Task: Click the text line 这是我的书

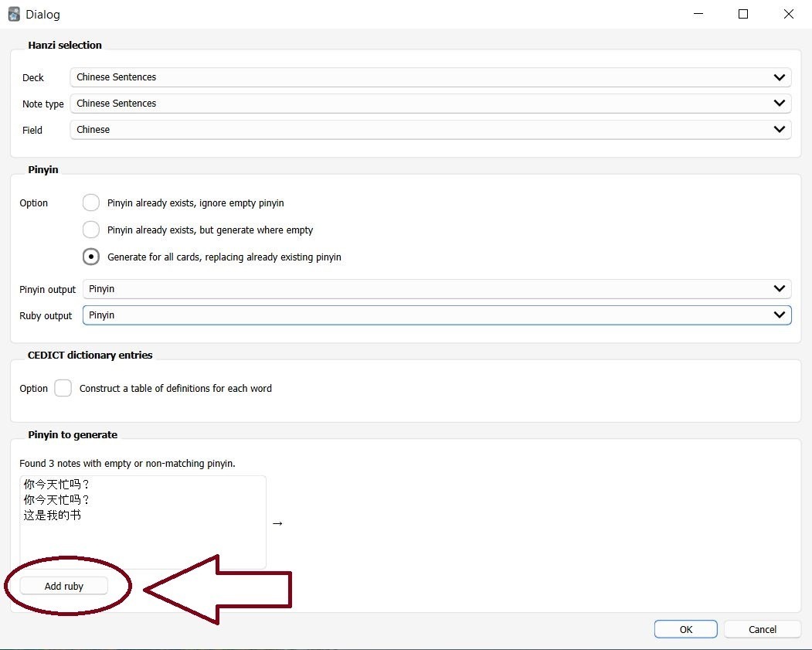Action: 53,515
